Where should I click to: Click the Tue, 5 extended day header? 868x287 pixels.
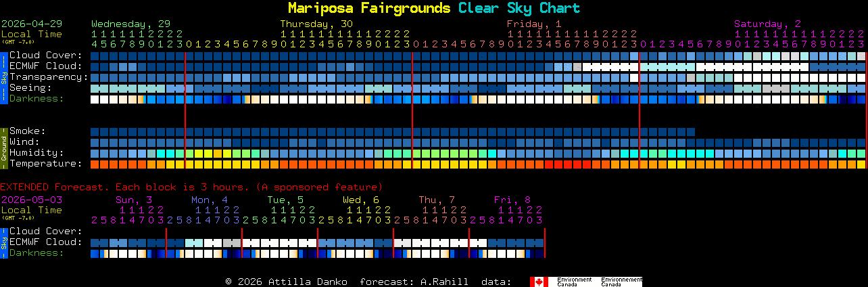tap(285, 200)
